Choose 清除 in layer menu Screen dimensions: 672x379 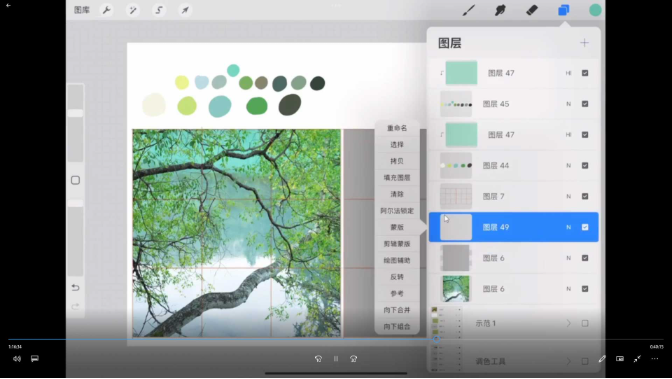tap(397, 194)
